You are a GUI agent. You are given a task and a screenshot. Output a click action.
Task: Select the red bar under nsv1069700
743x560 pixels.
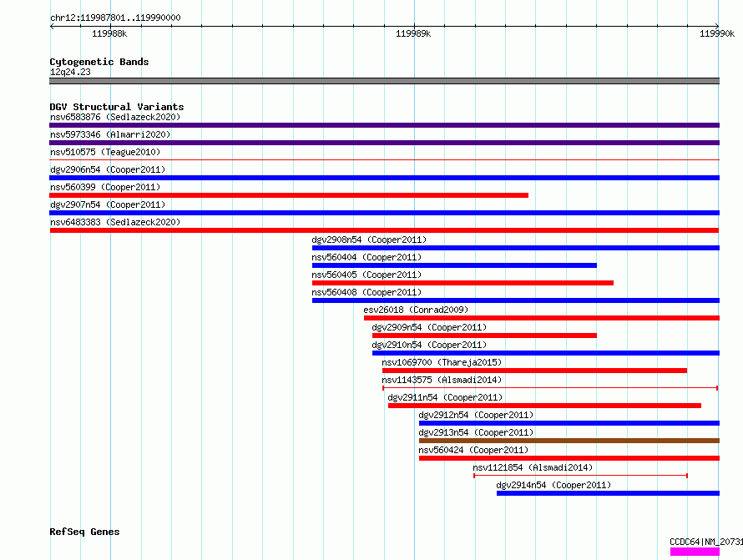pyautogui.click(x=534, y=371)
